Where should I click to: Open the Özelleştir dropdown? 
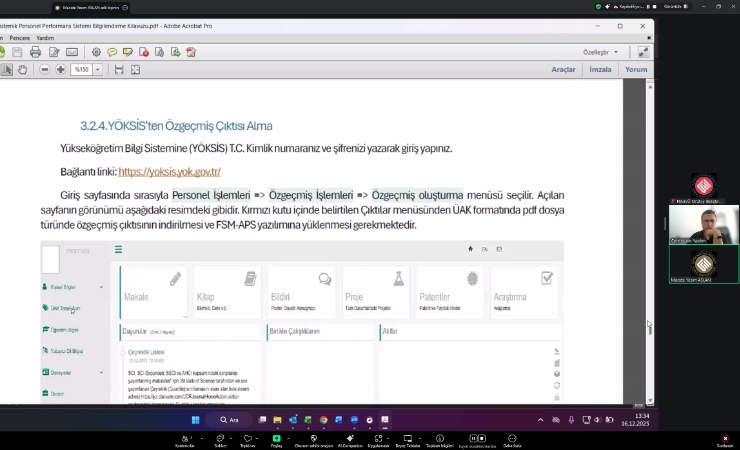601,52
